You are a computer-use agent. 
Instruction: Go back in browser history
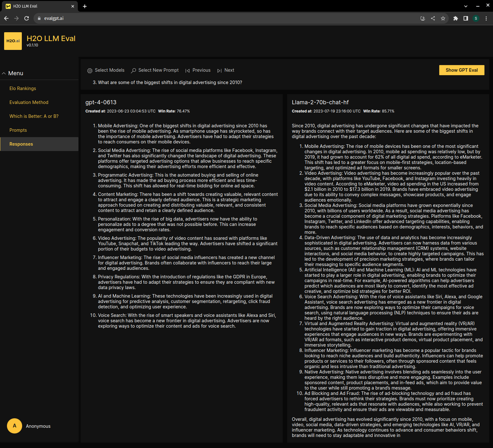6,18
